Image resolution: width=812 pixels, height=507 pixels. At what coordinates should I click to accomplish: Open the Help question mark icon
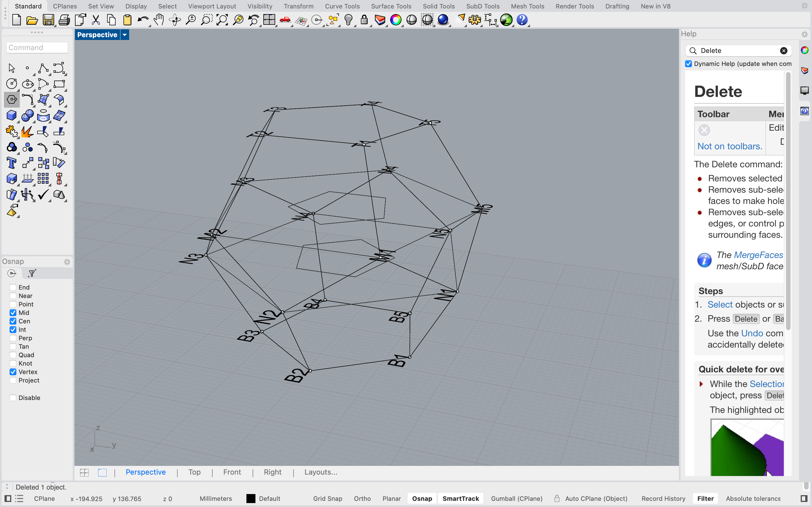[x=522, y=20]
